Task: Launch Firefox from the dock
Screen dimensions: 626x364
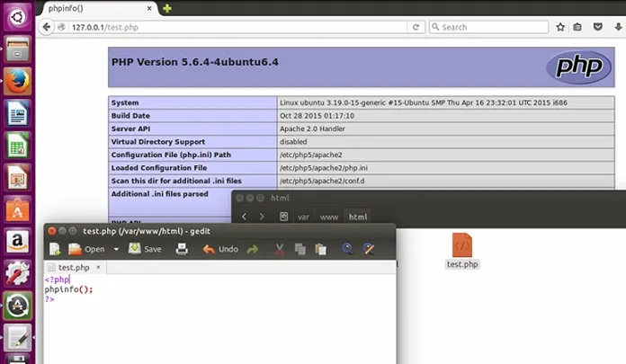Action: tap(17, 82)
